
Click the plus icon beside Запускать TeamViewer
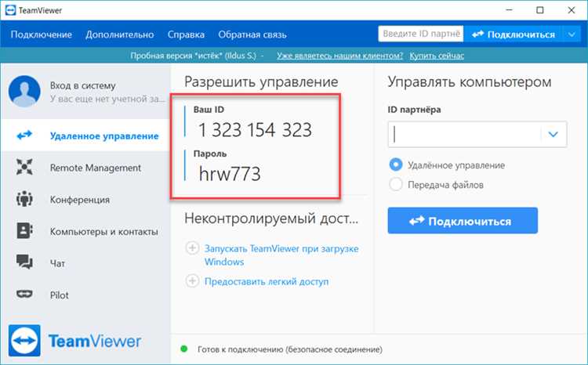[192, 248]
